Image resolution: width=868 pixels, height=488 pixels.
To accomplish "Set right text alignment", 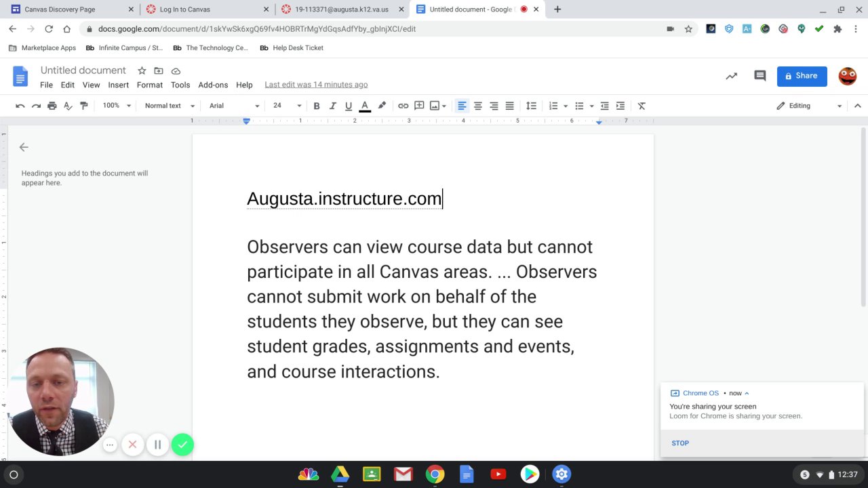I will (494, 106).
